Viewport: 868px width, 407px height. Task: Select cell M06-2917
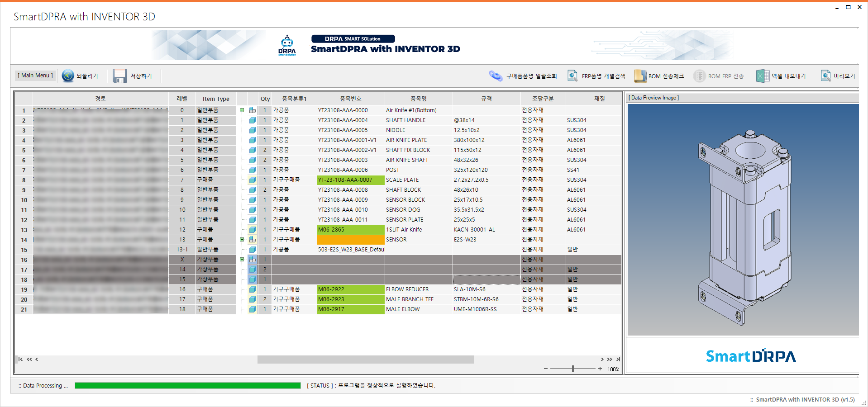point(351,309)
